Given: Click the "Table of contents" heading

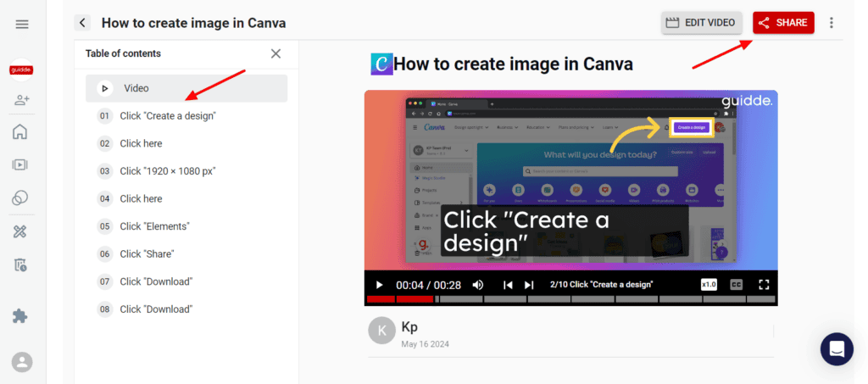Looking at the screenshot, I should pos(123,53).
